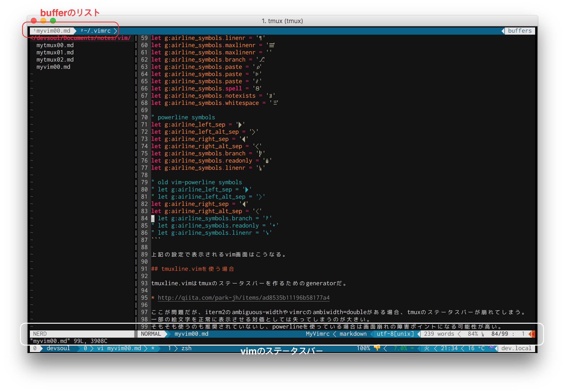Select the myvim00.md buffer tab
Screen dimensions: 565x392
pyautogui.click(x=52, y=31)
